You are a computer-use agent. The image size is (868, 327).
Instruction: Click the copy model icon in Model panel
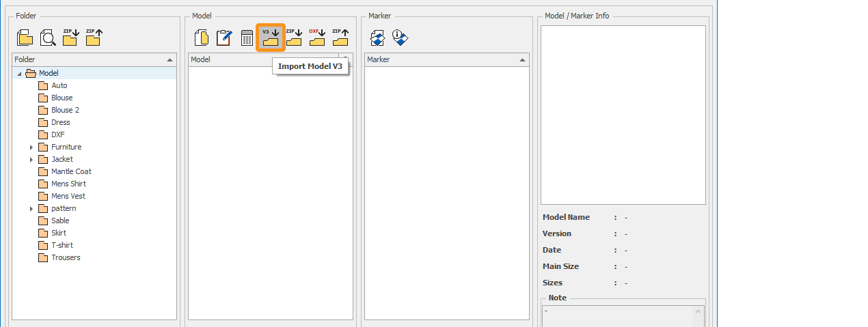pos(202,38)
